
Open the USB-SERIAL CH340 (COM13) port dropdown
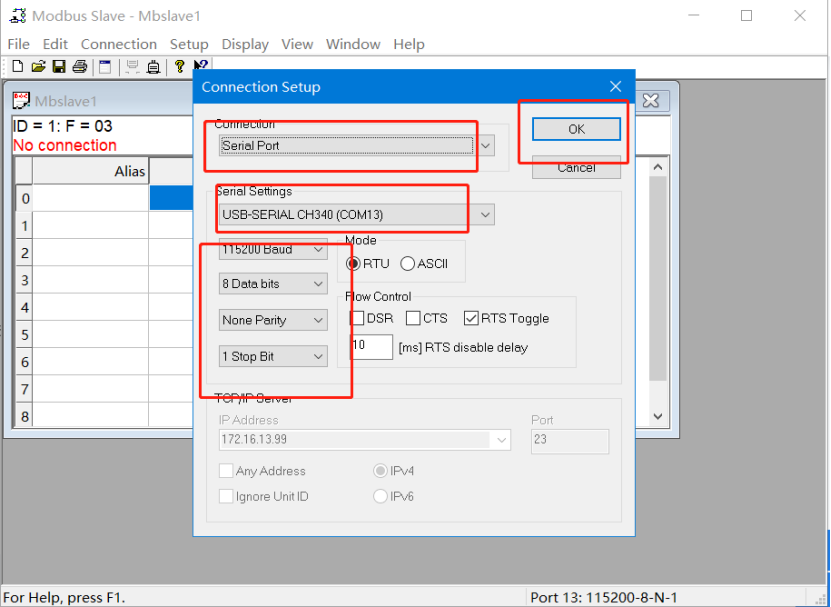pos(357,214)
